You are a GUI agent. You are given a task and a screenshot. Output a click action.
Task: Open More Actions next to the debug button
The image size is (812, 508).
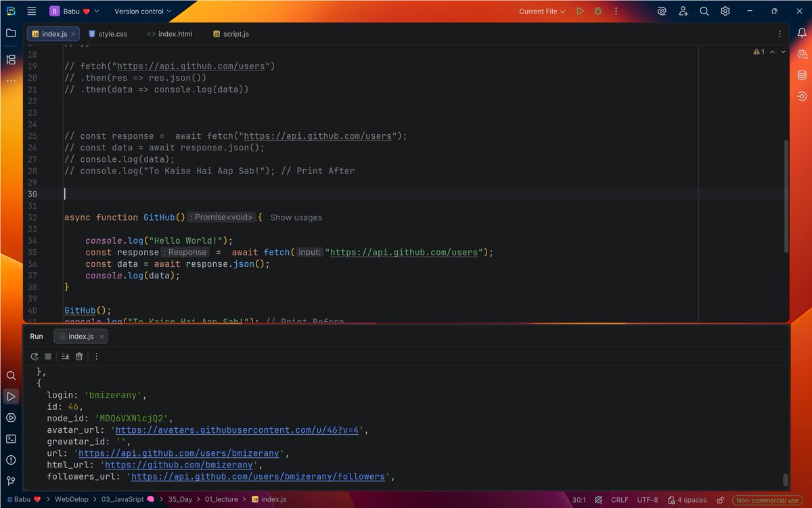coord(616,11)
